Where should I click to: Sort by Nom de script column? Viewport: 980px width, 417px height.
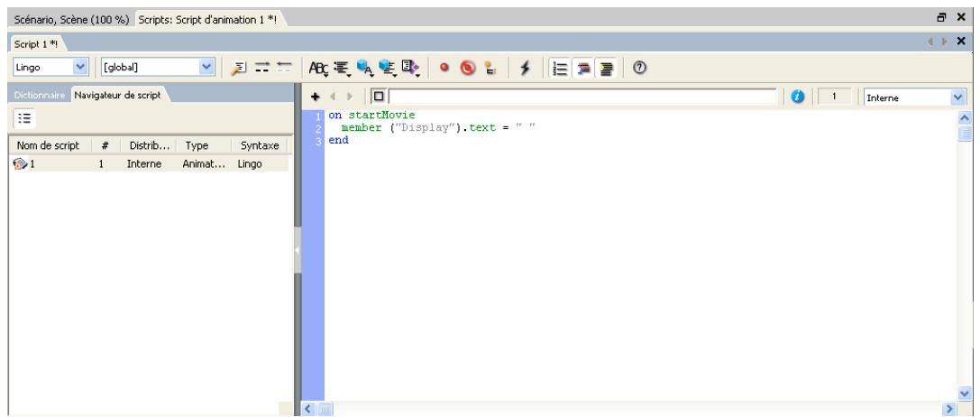(49, 145)
